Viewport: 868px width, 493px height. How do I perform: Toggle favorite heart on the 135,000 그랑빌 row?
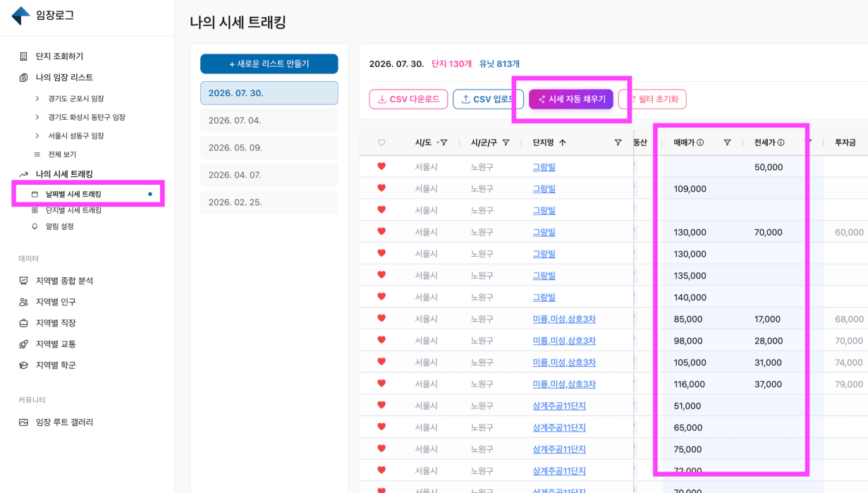pos(381,275)
